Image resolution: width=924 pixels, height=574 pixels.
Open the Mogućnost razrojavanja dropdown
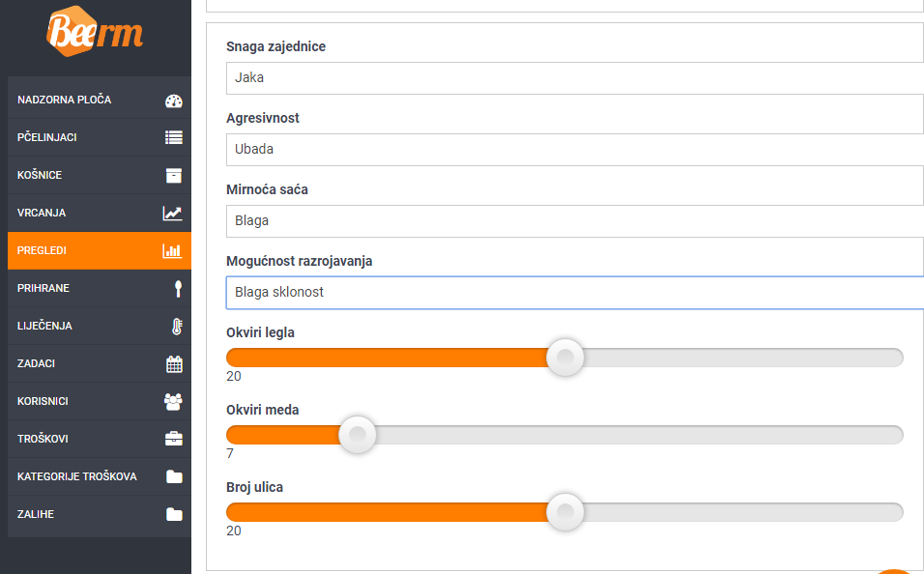pyautogui.click(x=574, y=292)
